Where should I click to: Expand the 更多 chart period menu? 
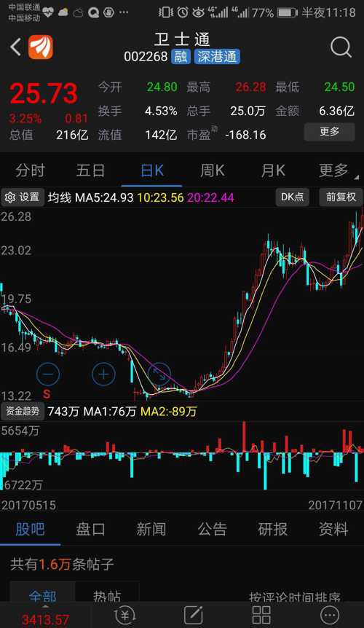pos(334,170)
